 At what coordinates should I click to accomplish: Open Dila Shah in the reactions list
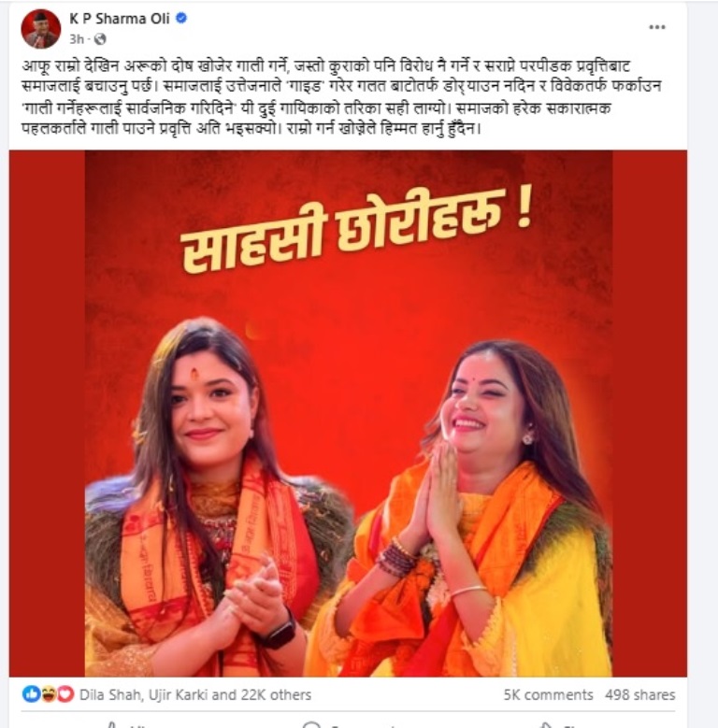tap(109, 694)
